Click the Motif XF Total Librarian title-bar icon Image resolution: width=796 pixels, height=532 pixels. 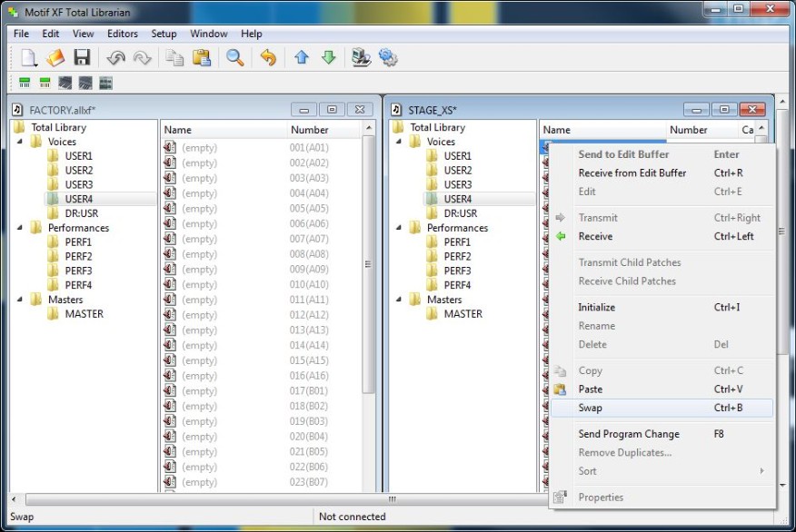14,12
